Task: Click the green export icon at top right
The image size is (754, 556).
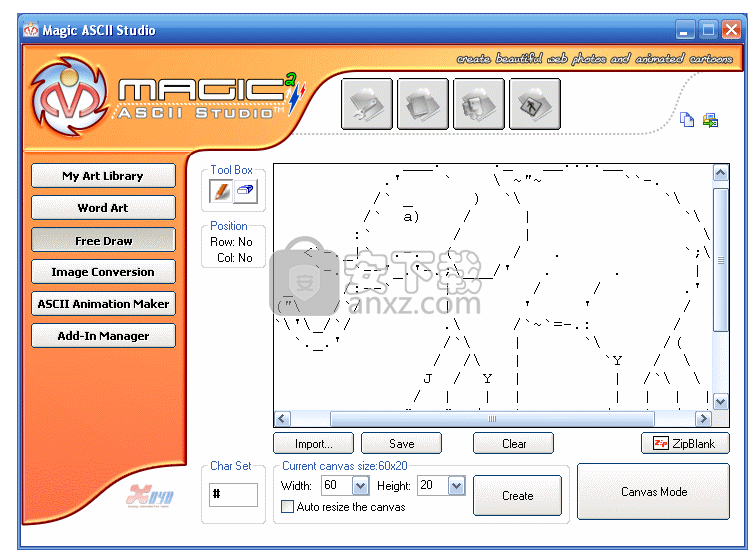Action: [x=710, y=120]
